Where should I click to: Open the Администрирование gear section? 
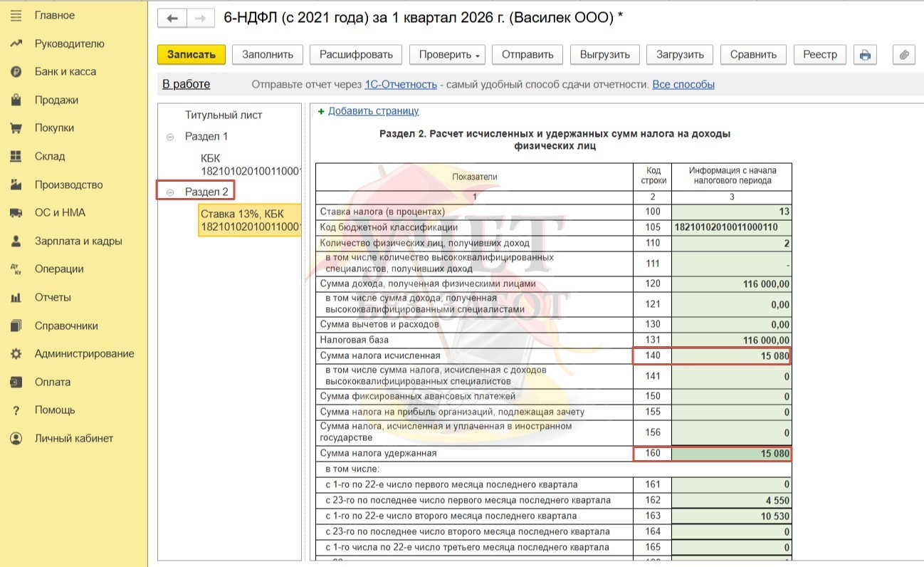[x=84, y=354]
